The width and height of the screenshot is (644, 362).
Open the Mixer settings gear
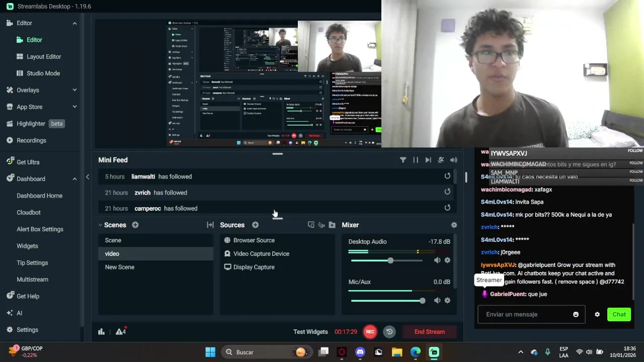coord(454,225)
